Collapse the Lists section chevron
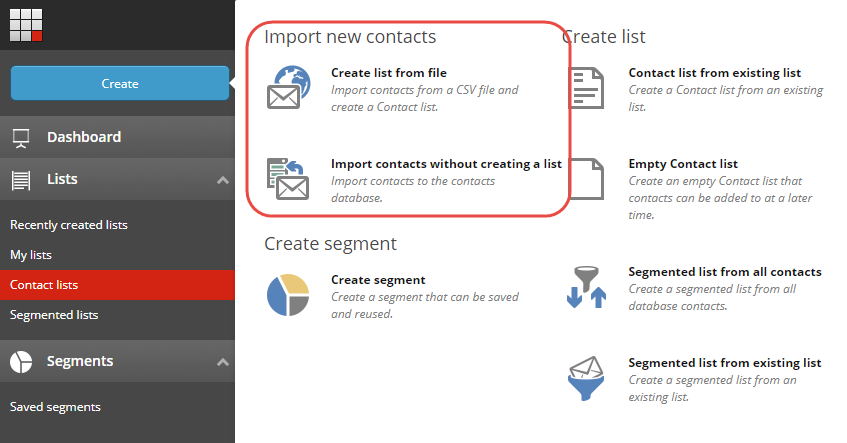The height and width of the screenshot is (443, 847). (x=223, y=180)
